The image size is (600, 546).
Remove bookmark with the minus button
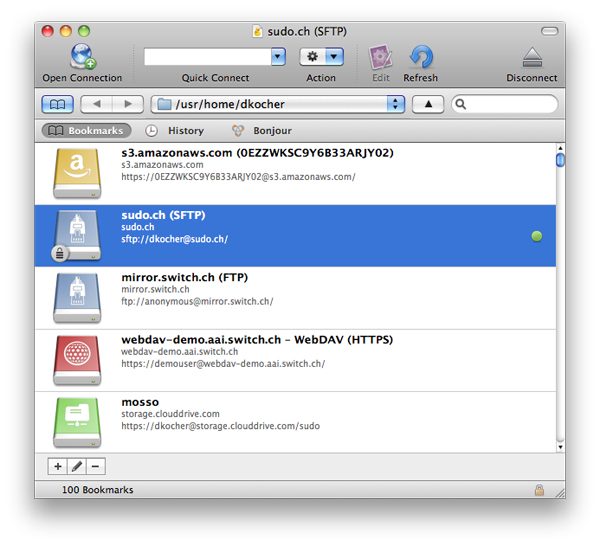click(96, 466)
